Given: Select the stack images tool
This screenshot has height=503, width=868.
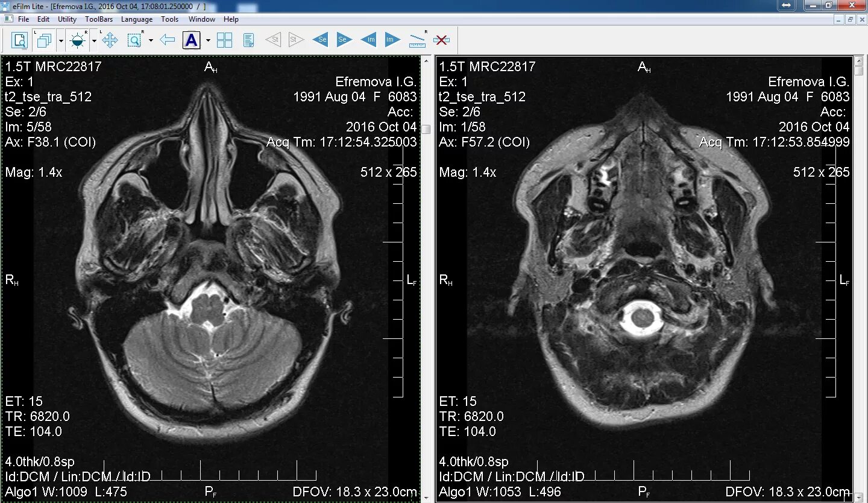Looking at the screenshot, I should [x=44, y=40].
